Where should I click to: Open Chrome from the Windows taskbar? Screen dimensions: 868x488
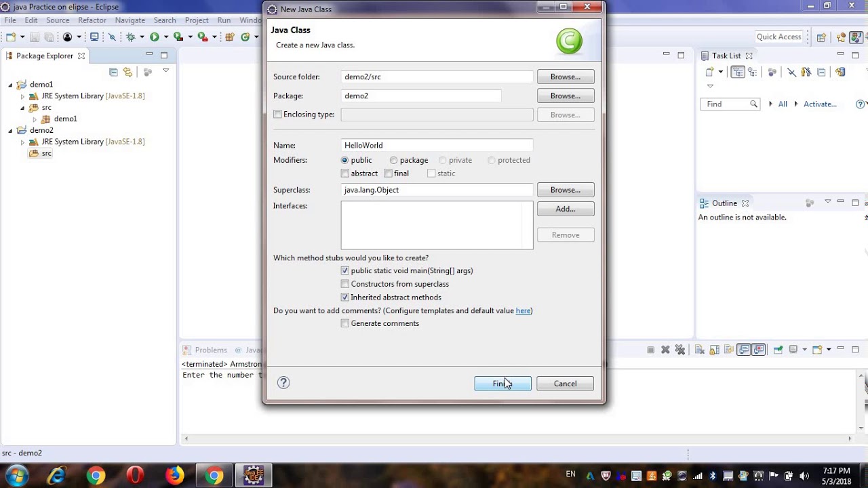click(x=96, y=476)
